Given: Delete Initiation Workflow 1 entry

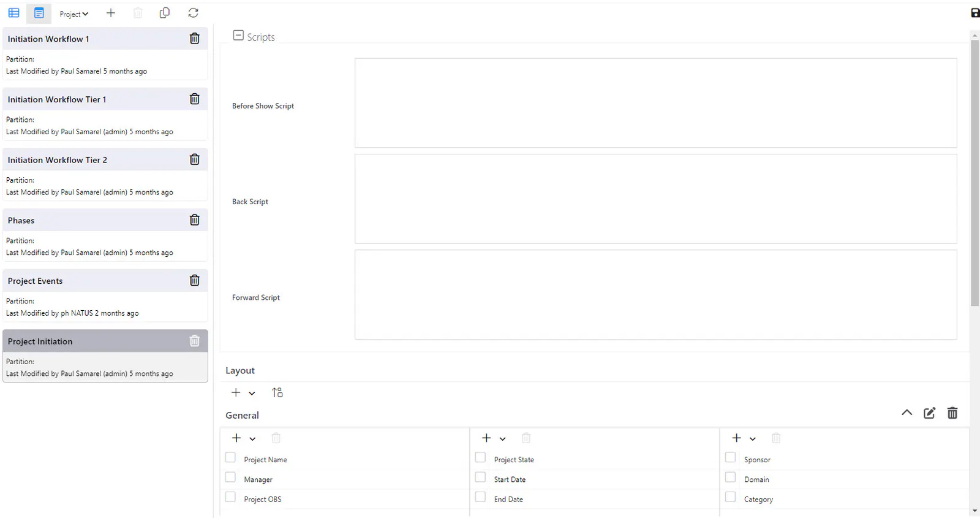Looking at the screenshot, I should coord(195,38).
